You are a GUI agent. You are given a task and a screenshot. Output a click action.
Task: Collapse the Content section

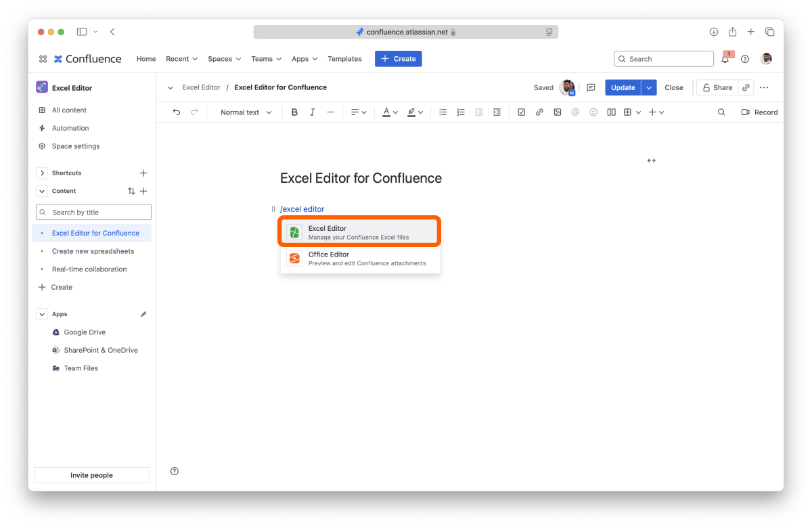(x=42, y=191)
